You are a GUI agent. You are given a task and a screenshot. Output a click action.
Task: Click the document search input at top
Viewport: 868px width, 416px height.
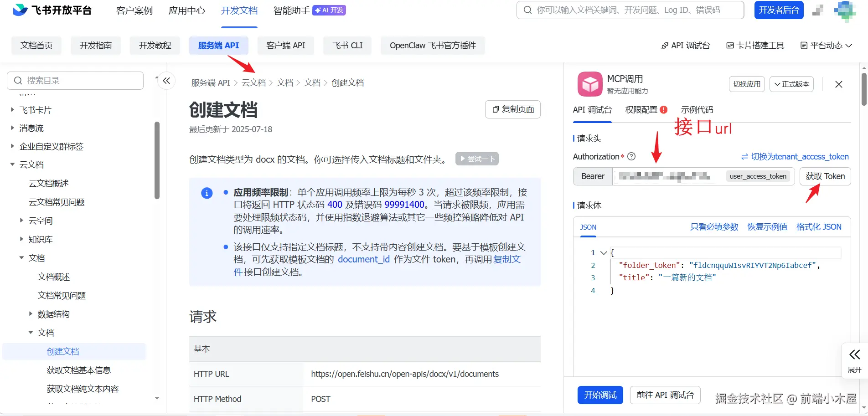tap(630, 10)
